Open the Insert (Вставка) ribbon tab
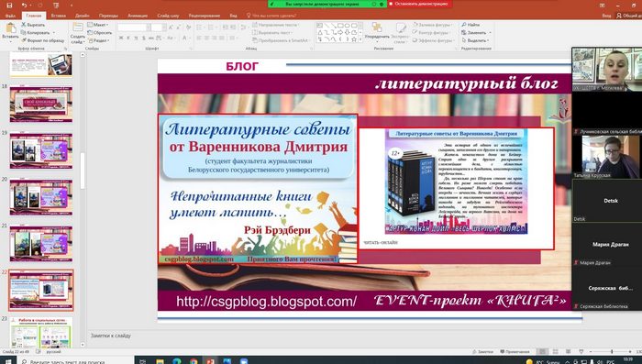The height and width of the screenshot is (364, 642). coord(59,16)
